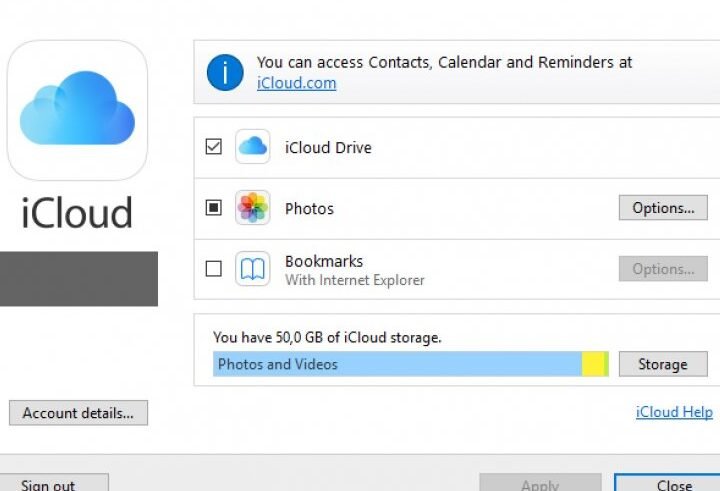
Task: Click the iCloud title text under logo
Action: click(77, 212)
